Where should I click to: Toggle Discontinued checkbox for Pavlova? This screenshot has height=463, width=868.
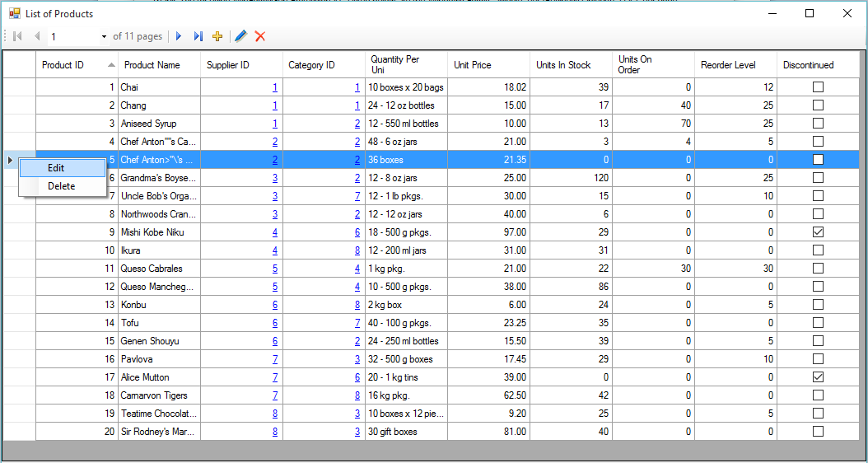click(818, 359)
